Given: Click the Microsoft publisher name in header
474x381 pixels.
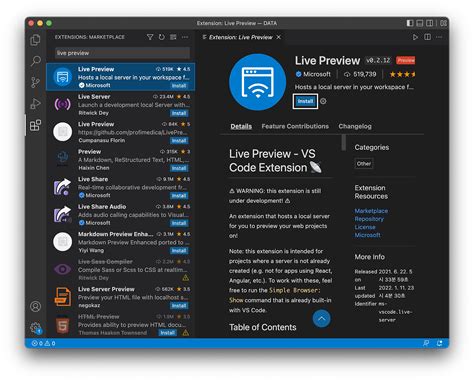Looking at the screenshot, I should (317, 74).
